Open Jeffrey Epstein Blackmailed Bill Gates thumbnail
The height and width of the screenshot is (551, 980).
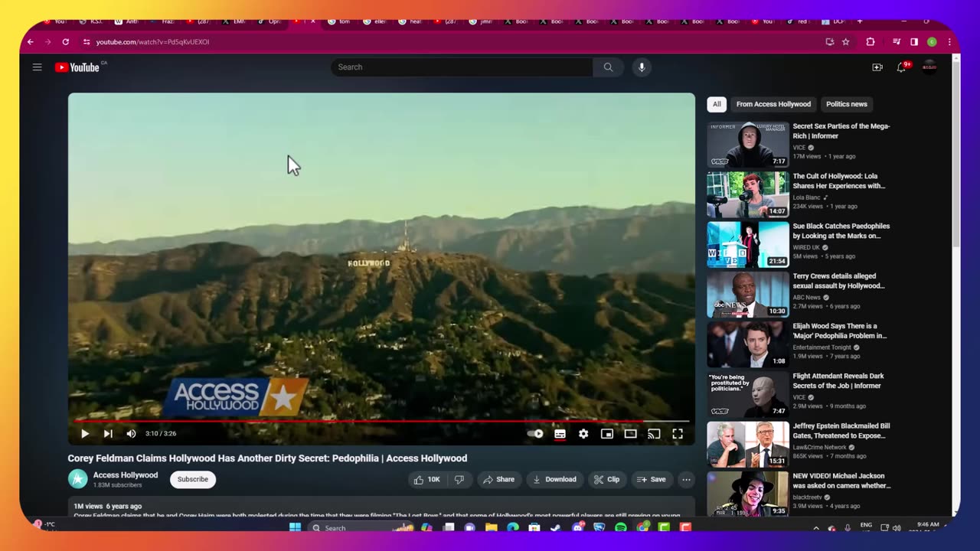(x=747, y=445)
